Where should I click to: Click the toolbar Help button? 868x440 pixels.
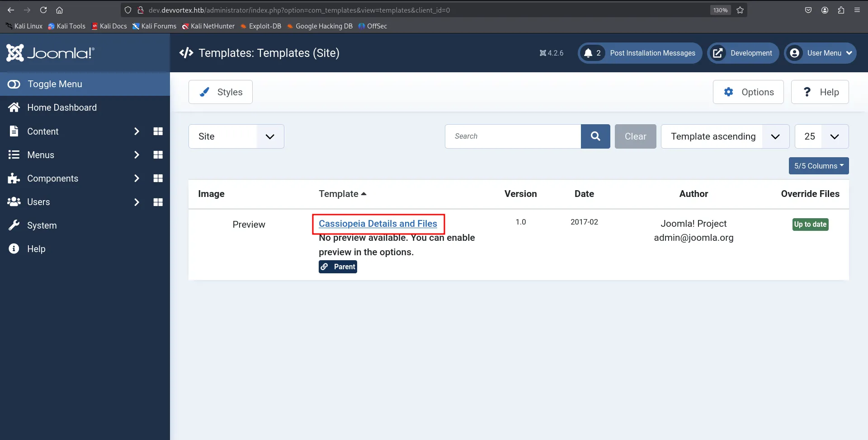[x=820, y=92]
